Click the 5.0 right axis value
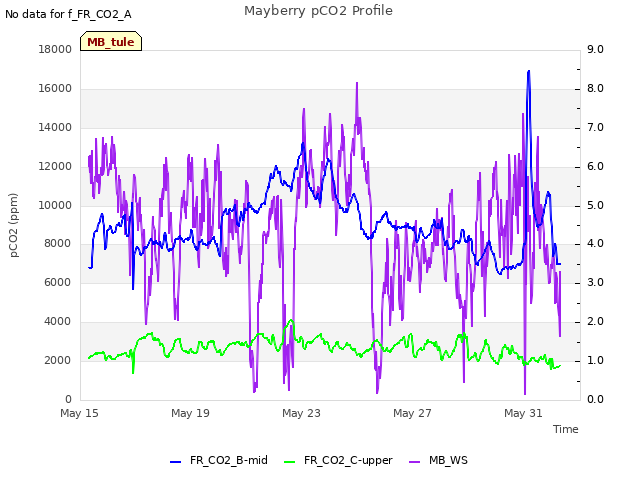 click(595, 205)
